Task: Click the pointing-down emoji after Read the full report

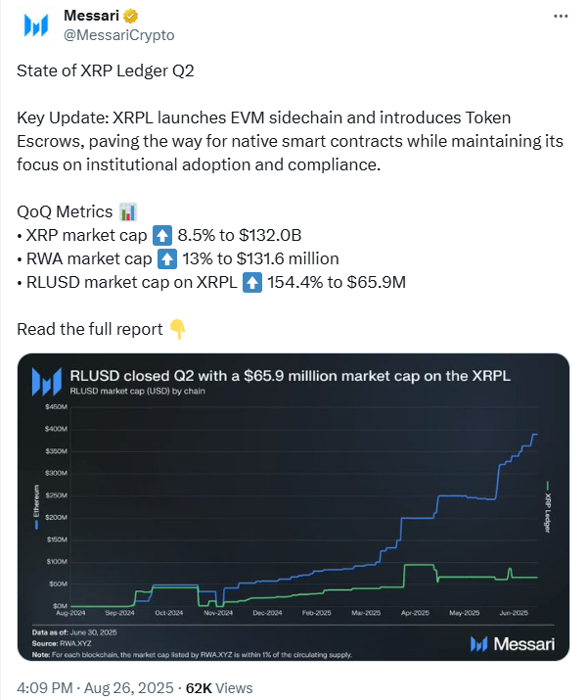Action: pyautogui.click(x=177, y=329)
